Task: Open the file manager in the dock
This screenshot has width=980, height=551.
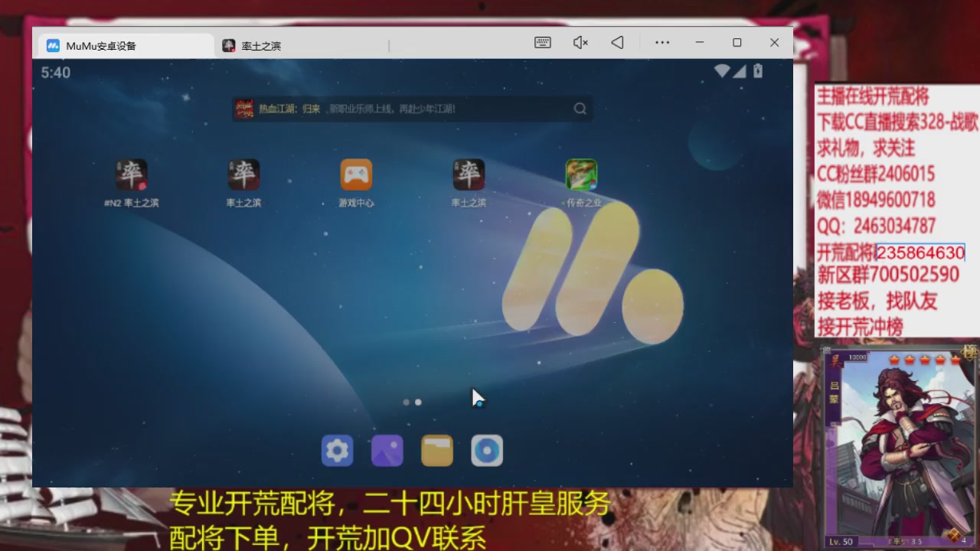Action: coord(436,450)
